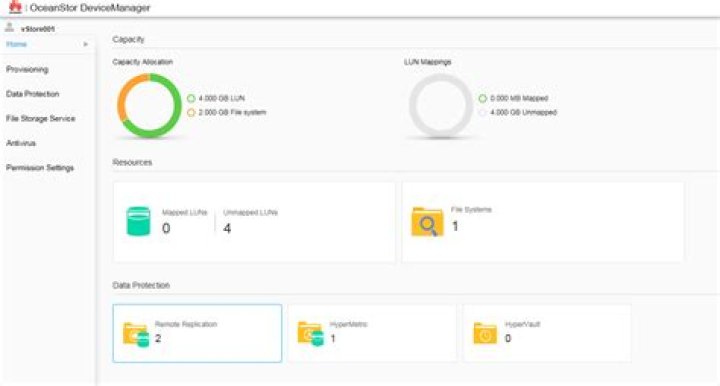The width and height of the screenshot is (720, 386).
Task: Click the OceanStor DeviceManager title
Action: (x=90, y=8)
